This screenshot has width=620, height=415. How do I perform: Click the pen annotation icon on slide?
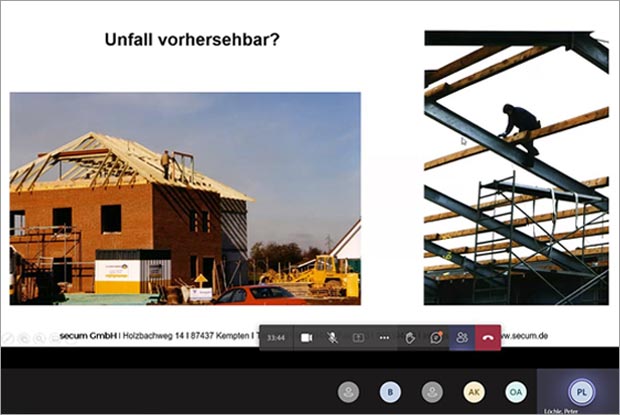pyautogui.click(x=9, y=338)
